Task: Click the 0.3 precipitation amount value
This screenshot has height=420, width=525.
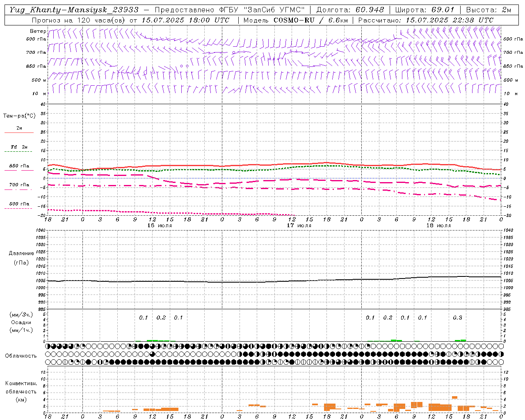Action: tap(457, 317)
